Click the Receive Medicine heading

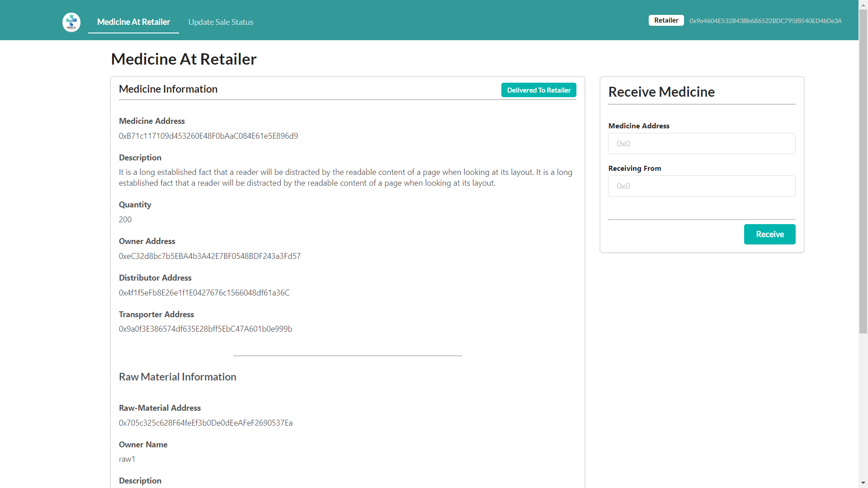[x=661, y=92]
